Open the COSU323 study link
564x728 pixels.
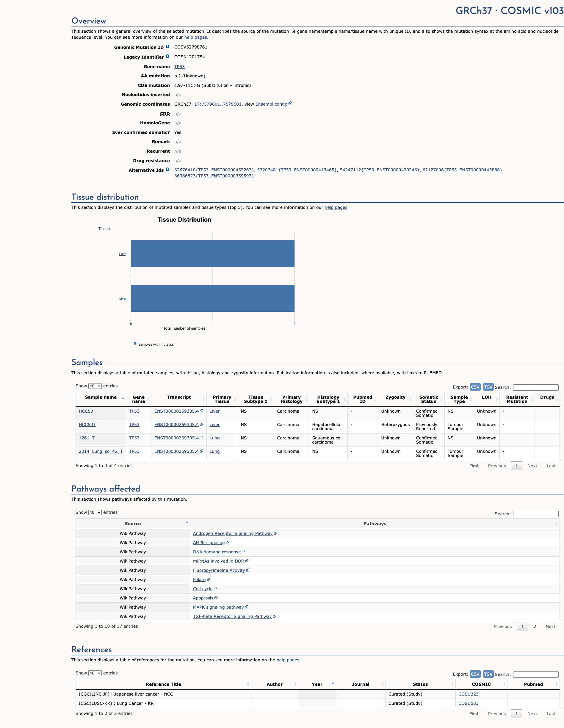(x=468, y=694)
